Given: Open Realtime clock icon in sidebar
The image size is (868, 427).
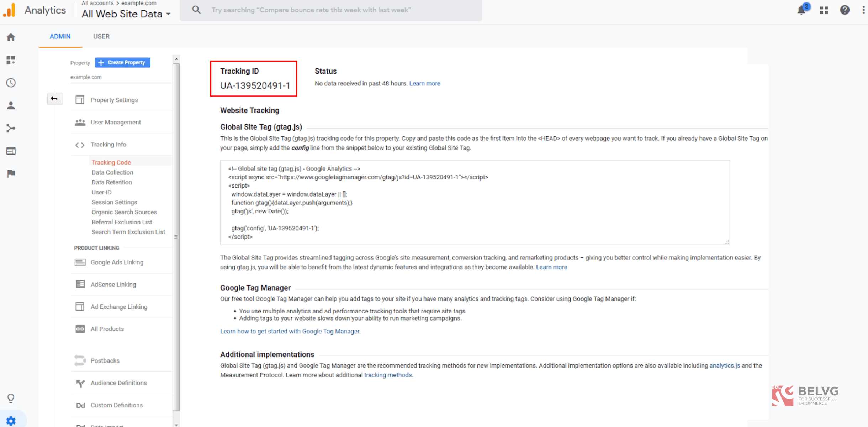Looking at the screenshot, I should [11, 83].
